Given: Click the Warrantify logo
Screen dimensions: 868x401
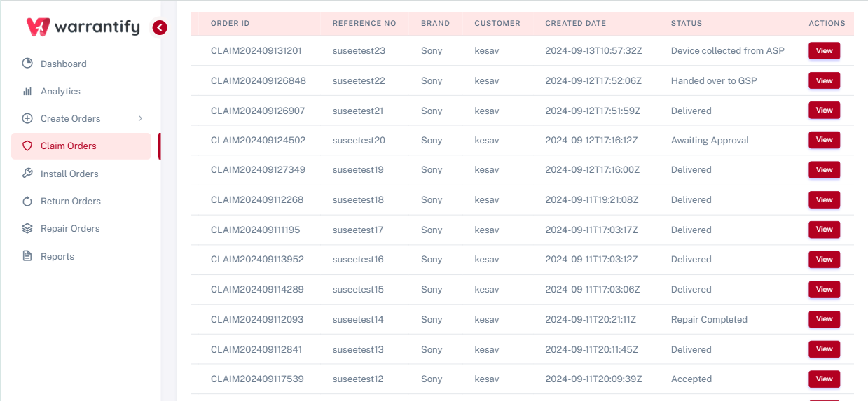Looking at the screenshot, I should coord(83,27).
